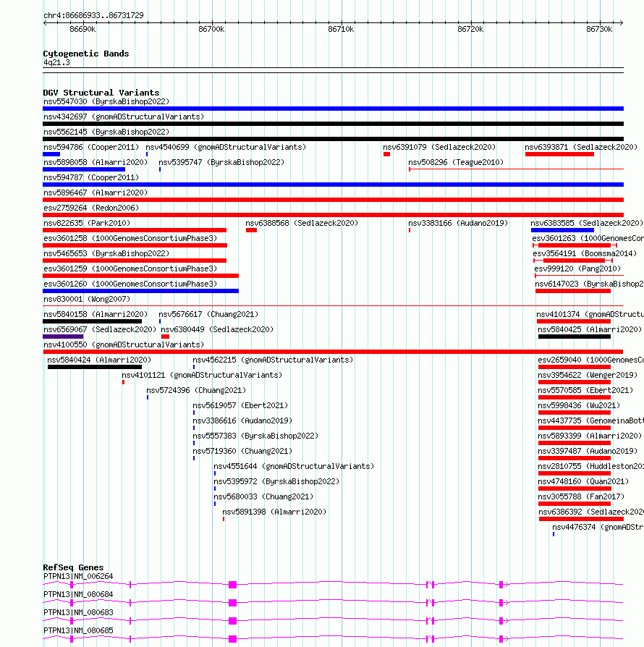This screenshot has width=644, height=647.
Task: Open nsv5896467 (Almarri2020) variant label
Action: (96, 193)
